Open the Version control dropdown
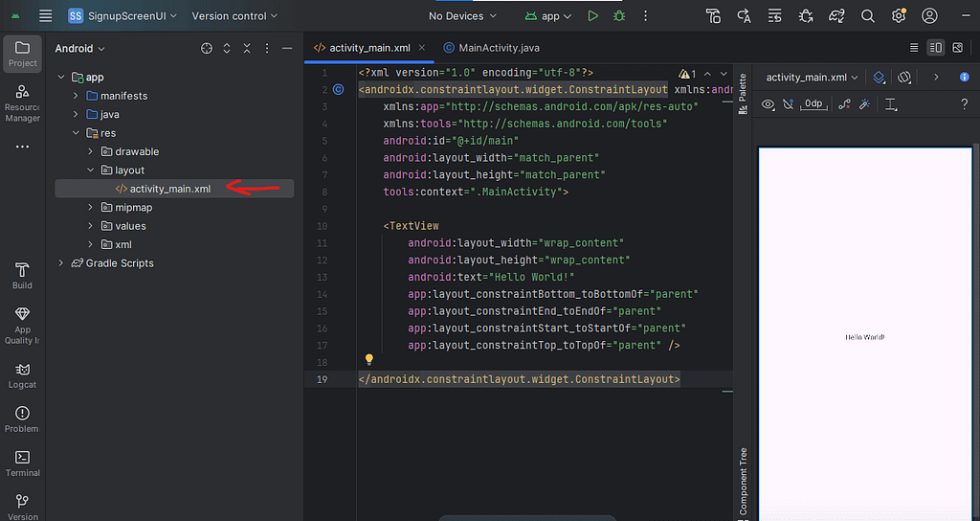This screenshot has width=980, height=521. pos(234,16)
